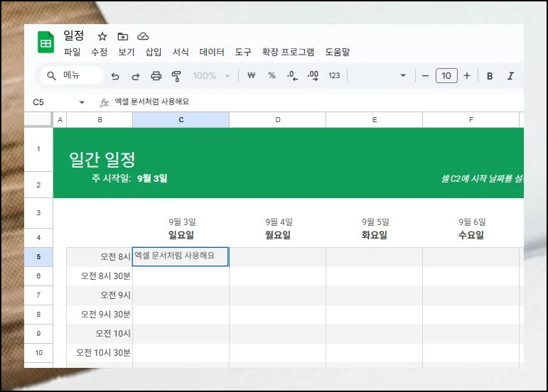The height and width of the screenshot is (392, 548).
Task: Open the 파일 menu
Action: click(72, 52)
